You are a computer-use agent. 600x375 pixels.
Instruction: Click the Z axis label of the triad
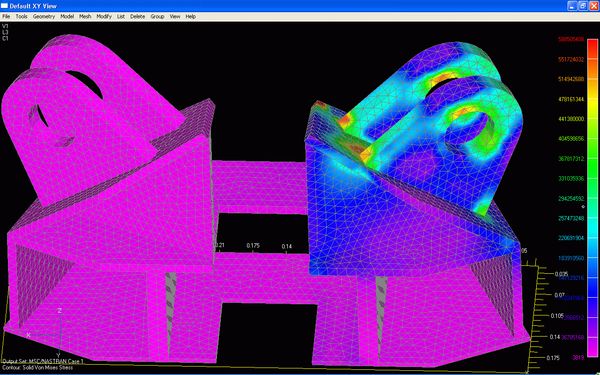point(59,311)
